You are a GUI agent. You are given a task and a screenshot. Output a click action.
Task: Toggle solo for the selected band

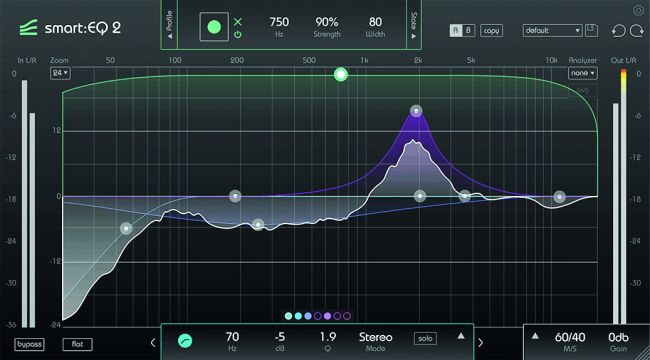[425, 338]
